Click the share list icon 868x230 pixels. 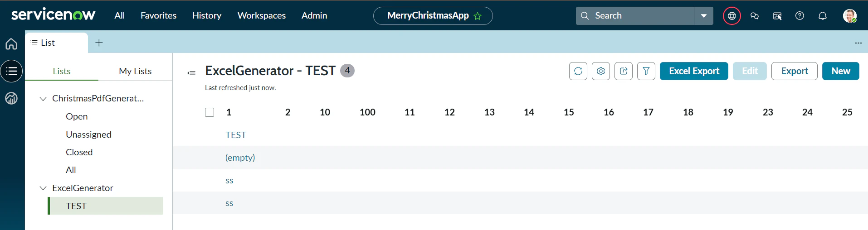[624, 71]
